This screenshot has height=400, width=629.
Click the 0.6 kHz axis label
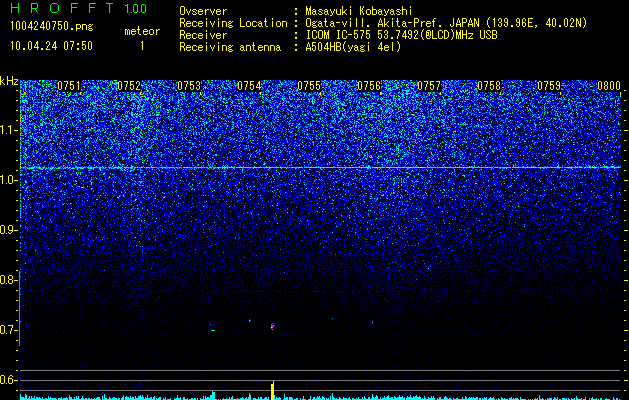point(8,380)
